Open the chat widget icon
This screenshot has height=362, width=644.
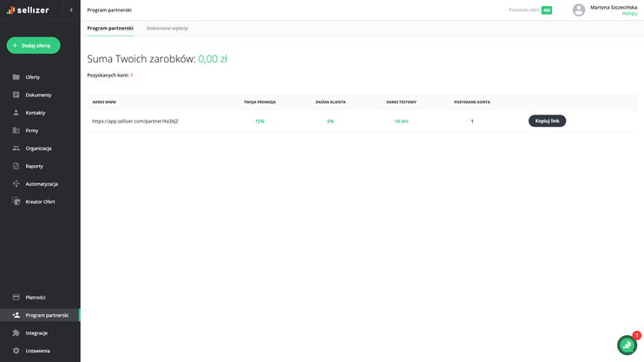click(627, 346)
